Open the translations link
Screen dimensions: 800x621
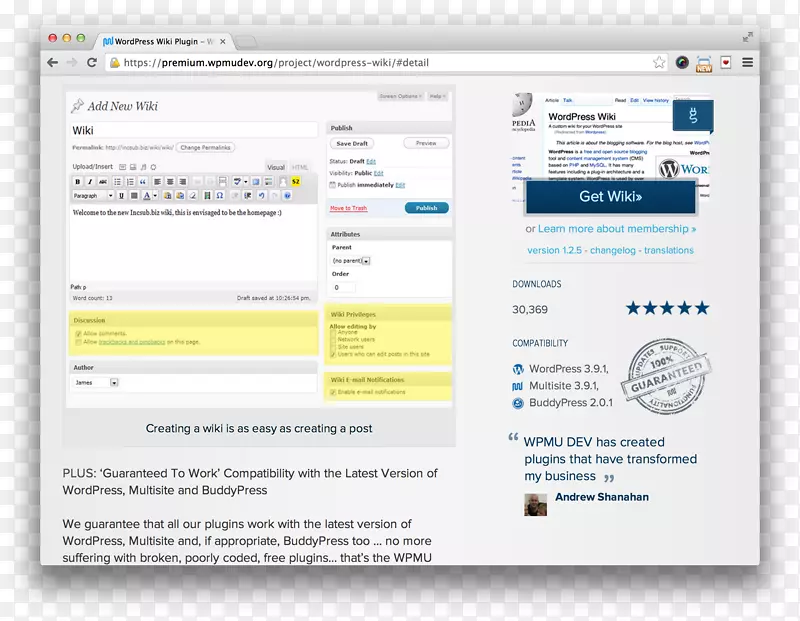click(x=669, y=250)
